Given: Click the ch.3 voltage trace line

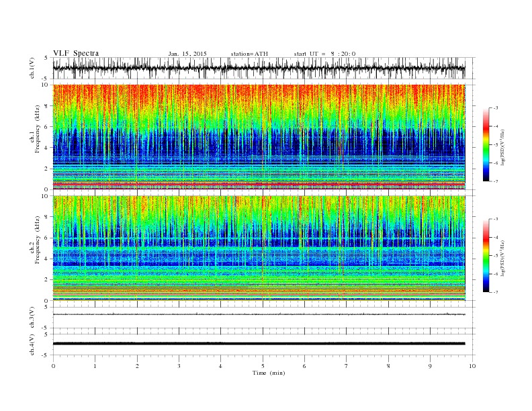Looking at the screenshot, I should click(x=259, y=314).
